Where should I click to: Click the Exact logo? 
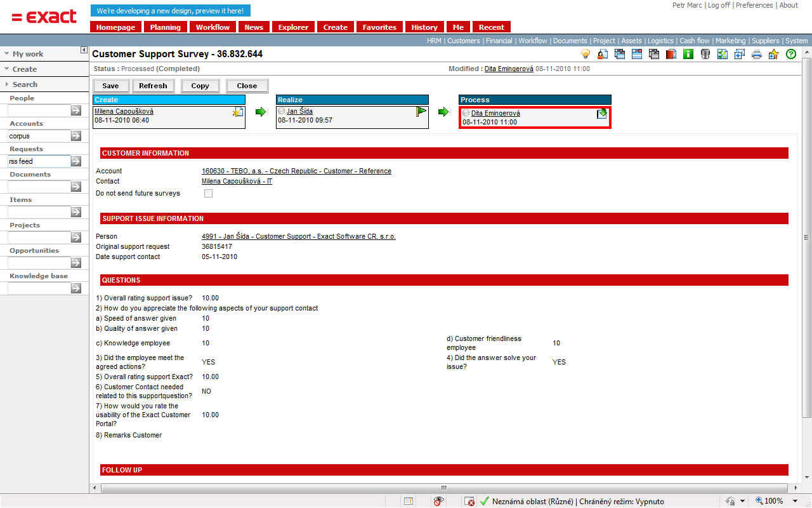[x=44, y=17]
